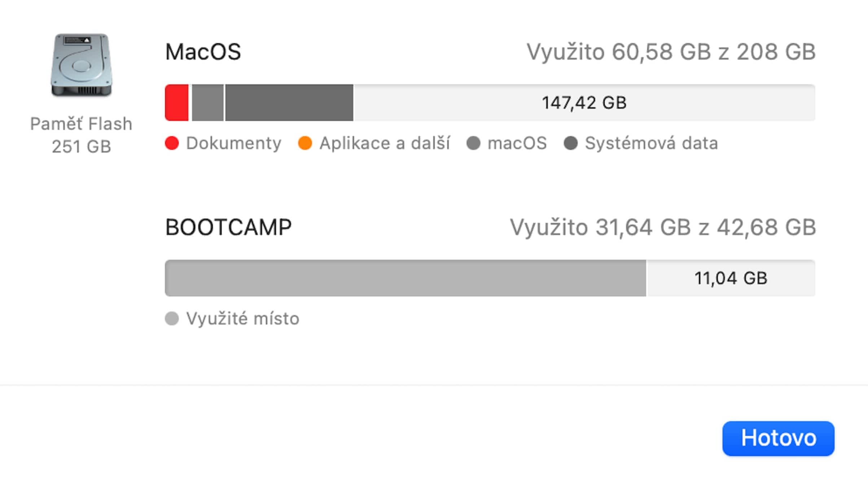Click the Aplikace a další legend label
Image resolution: width=868 pixels, height=479 pixels.
pos(385,143)
